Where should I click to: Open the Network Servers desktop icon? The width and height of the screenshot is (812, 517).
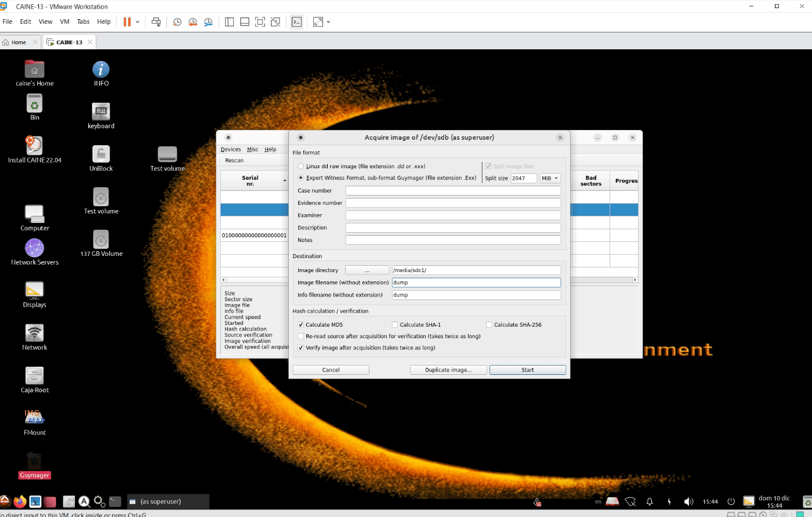click(34, 252)
